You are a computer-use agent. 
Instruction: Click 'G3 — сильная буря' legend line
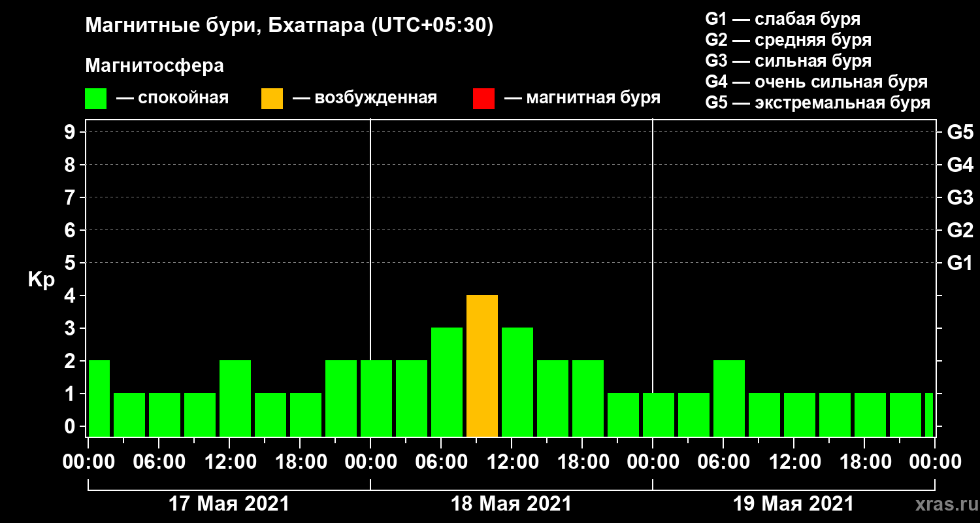789,61
